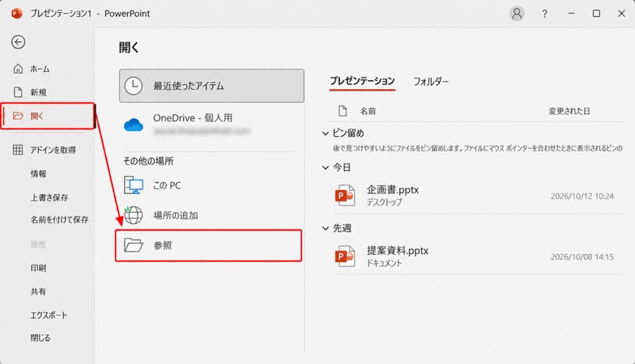
Task: Click the back arrow icon
Action: point(18,42)
